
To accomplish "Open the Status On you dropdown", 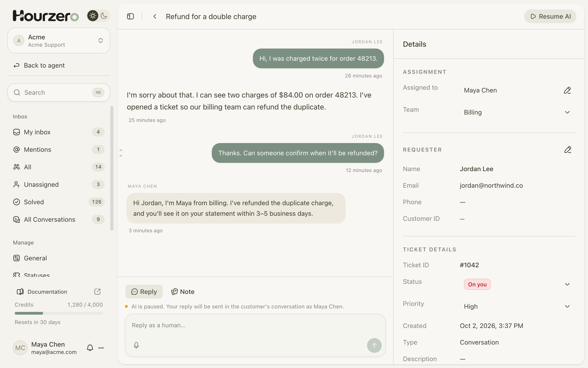I will pos(517,284).
